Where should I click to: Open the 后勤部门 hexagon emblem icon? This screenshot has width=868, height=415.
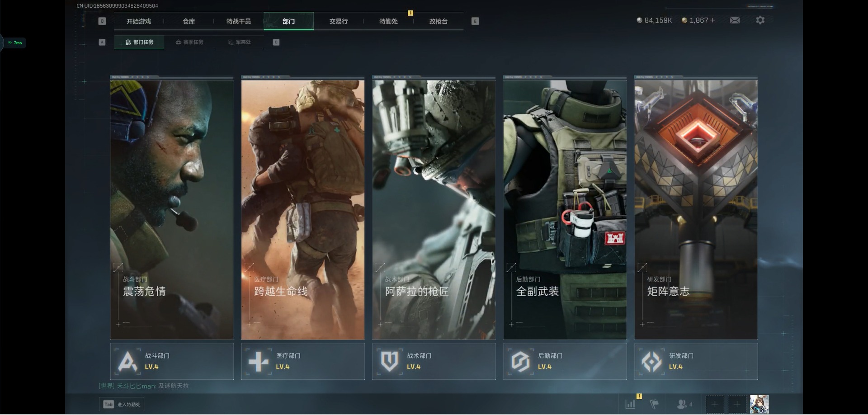pos(520,362)
